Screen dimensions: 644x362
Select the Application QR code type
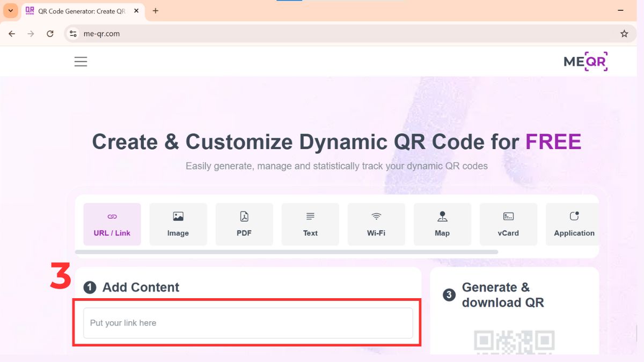[x=573, y=224]
